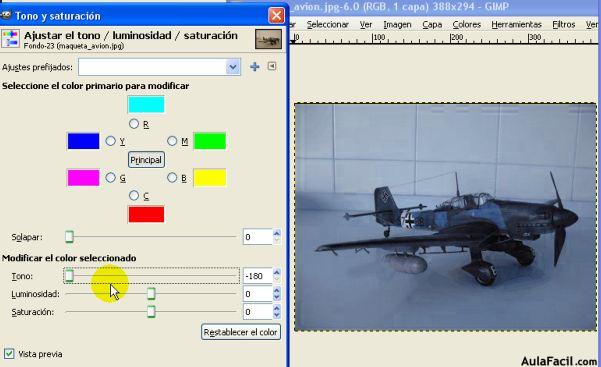Click the GIMP icon in dialog title bar
This screenshot has width=601, height=367.
click(5, 15)
